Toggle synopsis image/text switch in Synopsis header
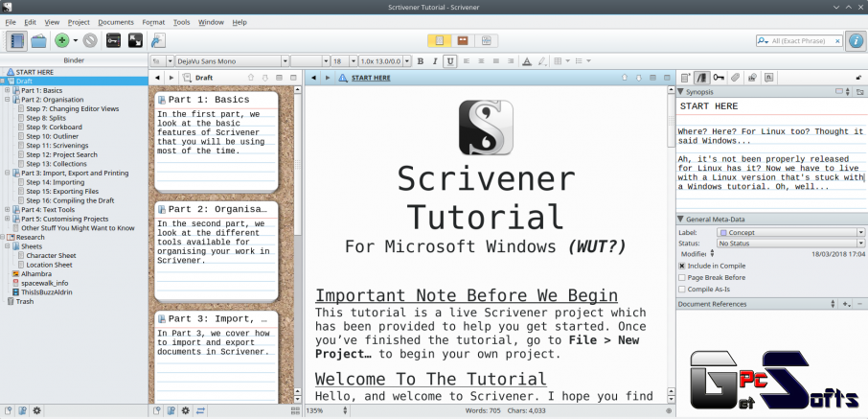 [x=842, y=91]
